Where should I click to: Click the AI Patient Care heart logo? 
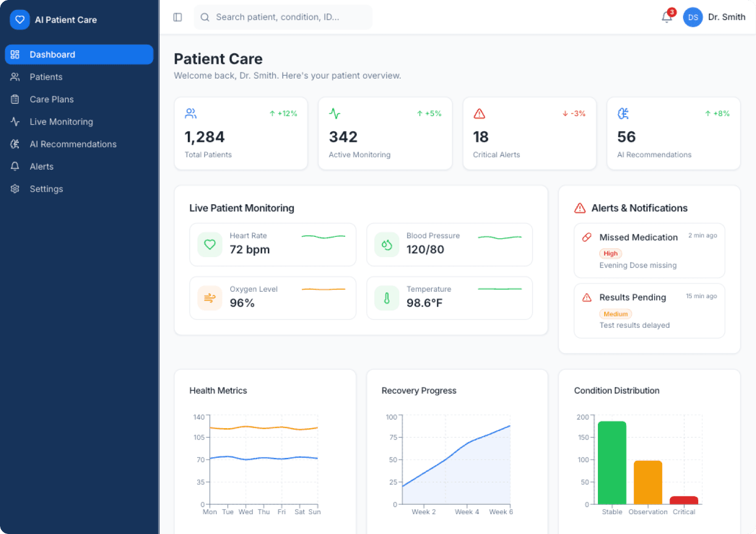point(20,20)
